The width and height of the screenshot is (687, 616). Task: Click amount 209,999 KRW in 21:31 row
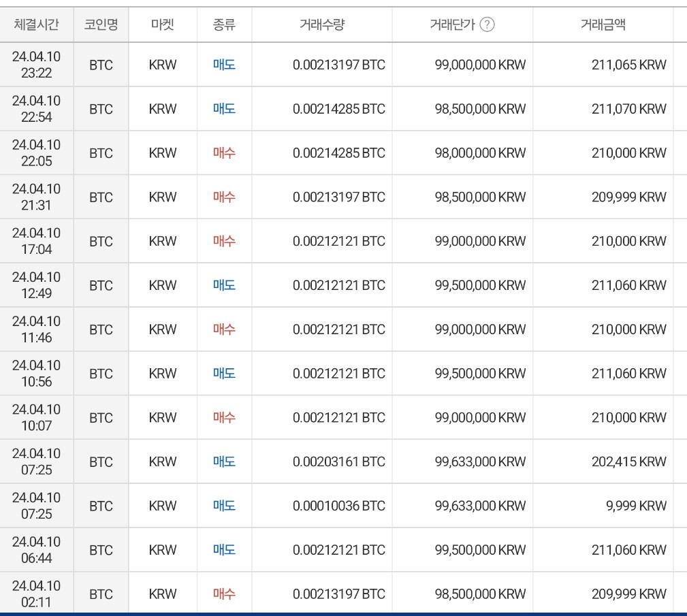point(628,197)
